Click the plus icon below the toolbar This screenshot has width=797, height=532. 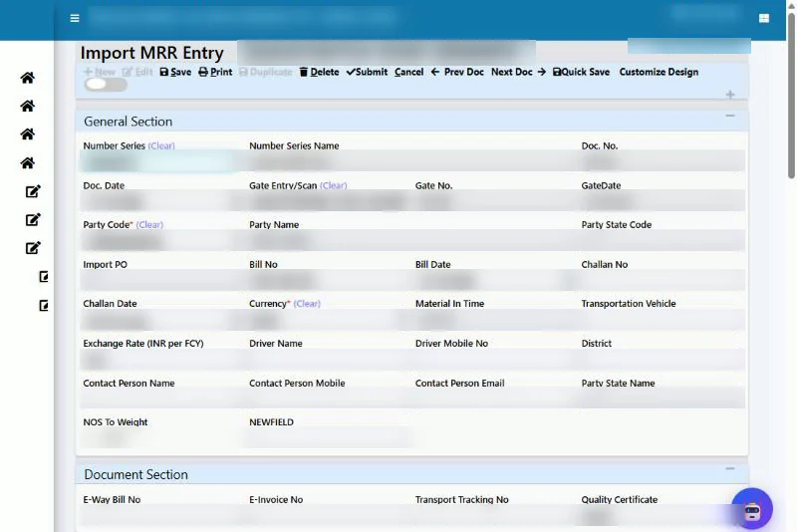(730, 95)
